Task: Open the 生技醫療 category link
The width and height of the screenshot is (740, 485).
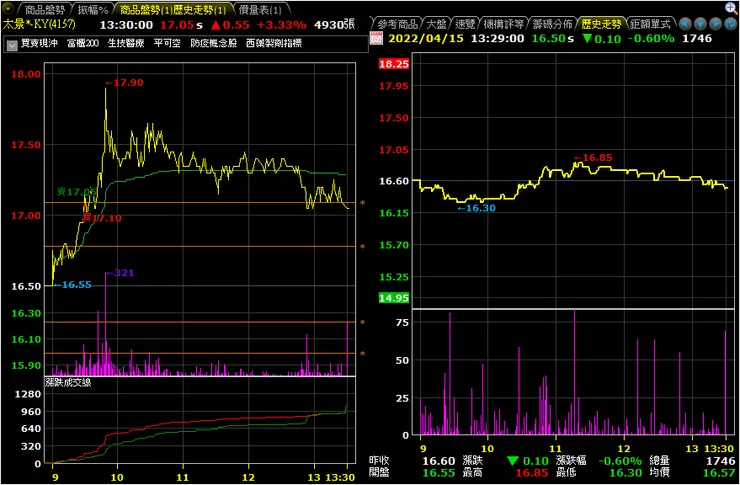Action: click(x=126, y=44)
